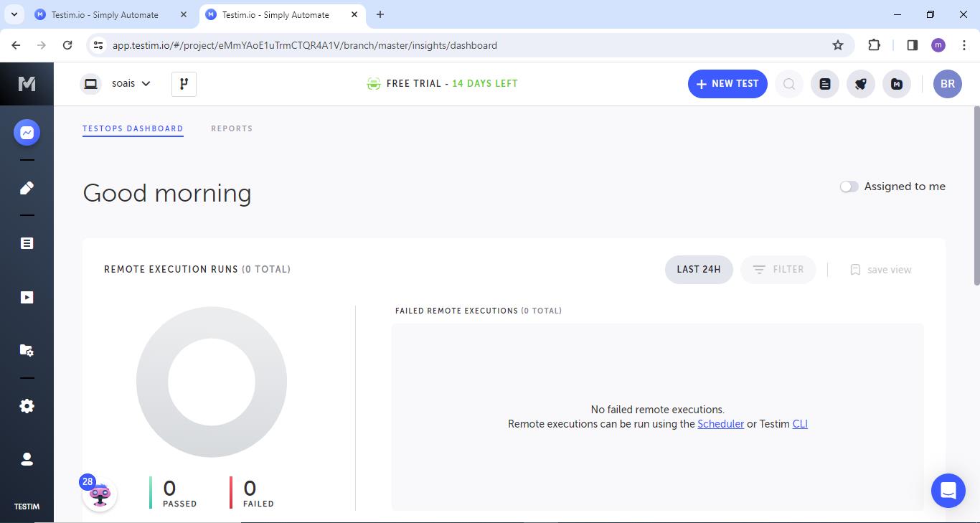Viewport: 980px width, 523px height.
Task: Switch to the Reports tab
Action: coord(232,129)
